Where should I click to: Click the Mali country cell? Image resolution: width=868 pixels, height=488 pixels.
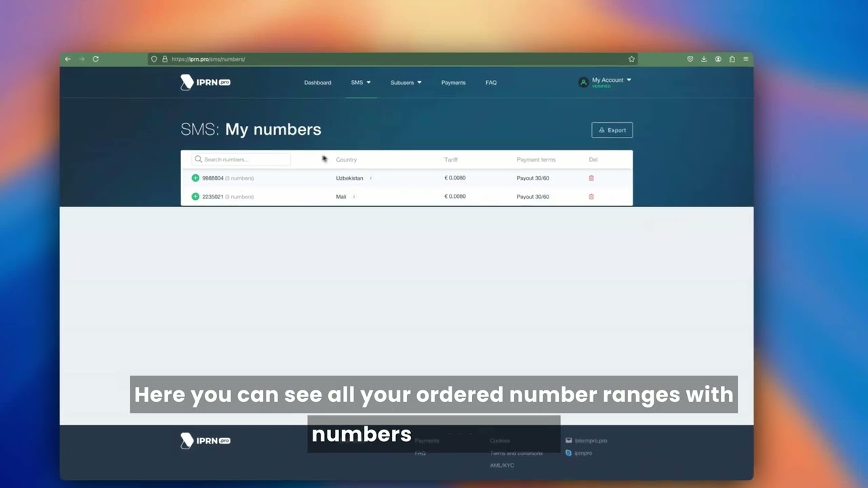tap(341, 197)
